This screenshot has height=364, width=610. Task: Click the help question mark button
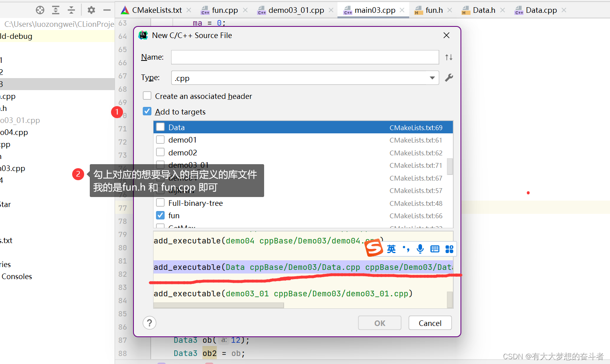click(149, 323)
